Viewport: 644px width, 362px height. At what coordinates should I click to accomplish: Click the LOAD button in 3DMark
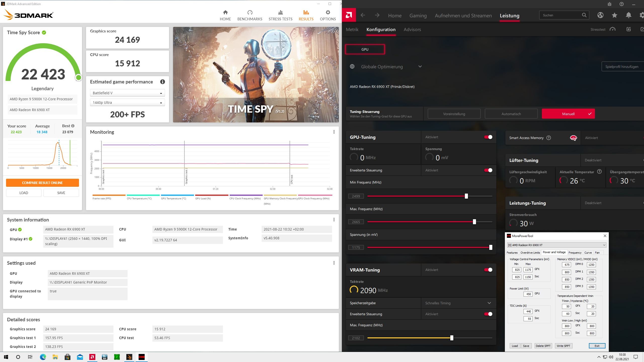[x=24, y=193]
